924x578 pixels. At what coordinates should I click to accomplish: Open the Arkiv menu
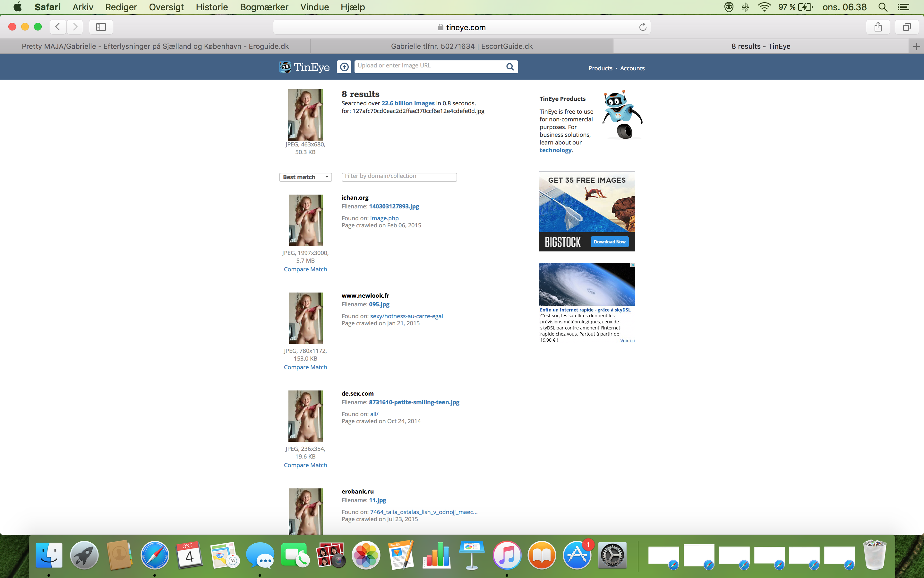pyautogui.click(x=83, y=7)
